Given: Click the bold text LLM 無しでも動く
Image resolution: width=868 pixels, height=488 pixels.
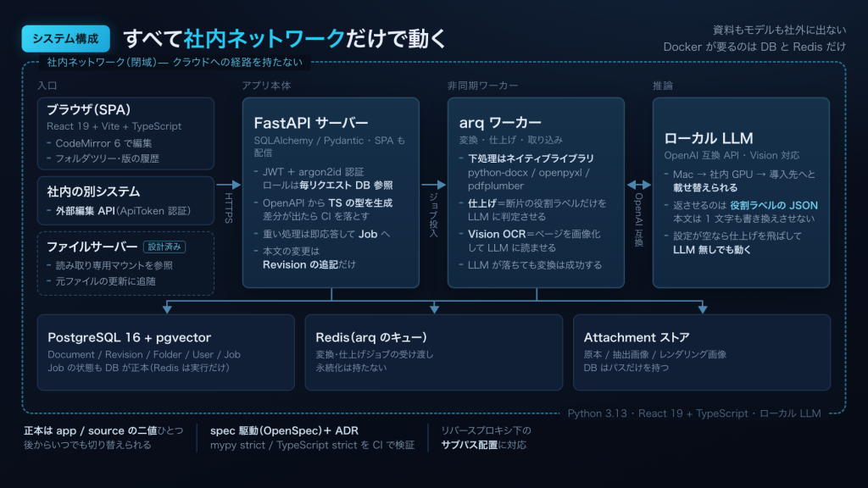Looking at the screenshot, I should coord(712,250).
